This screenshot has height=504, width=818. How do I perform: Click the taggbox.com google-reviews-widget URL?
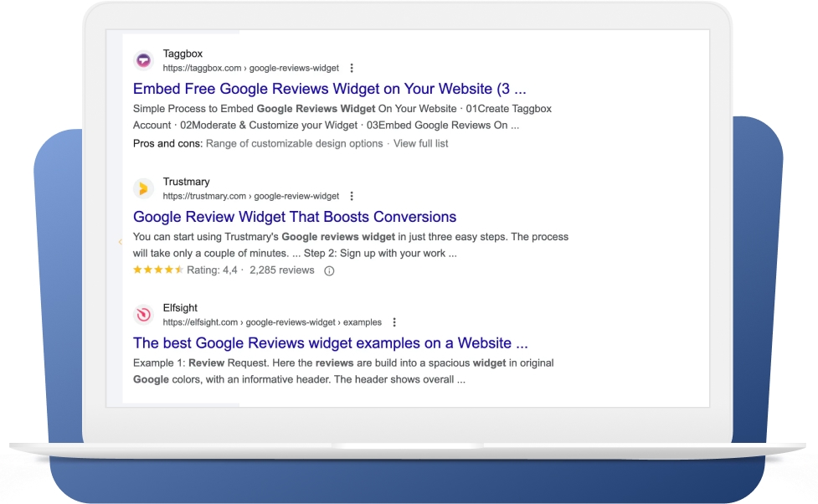coord(251,69)
